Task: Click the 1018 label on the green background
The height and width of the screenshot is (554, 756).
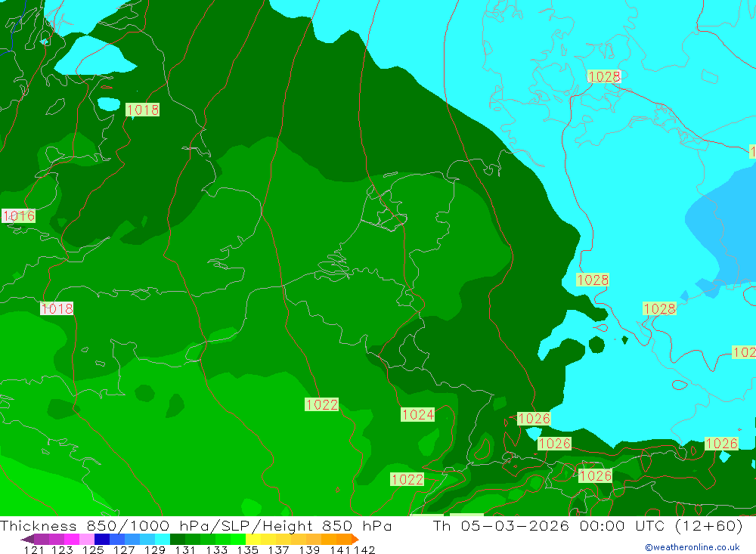Action: 142,110
